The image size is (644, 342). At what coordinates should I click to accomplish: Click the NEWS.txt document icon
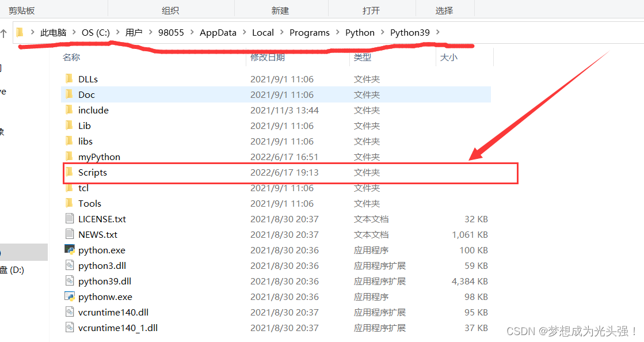coord(70,234)
